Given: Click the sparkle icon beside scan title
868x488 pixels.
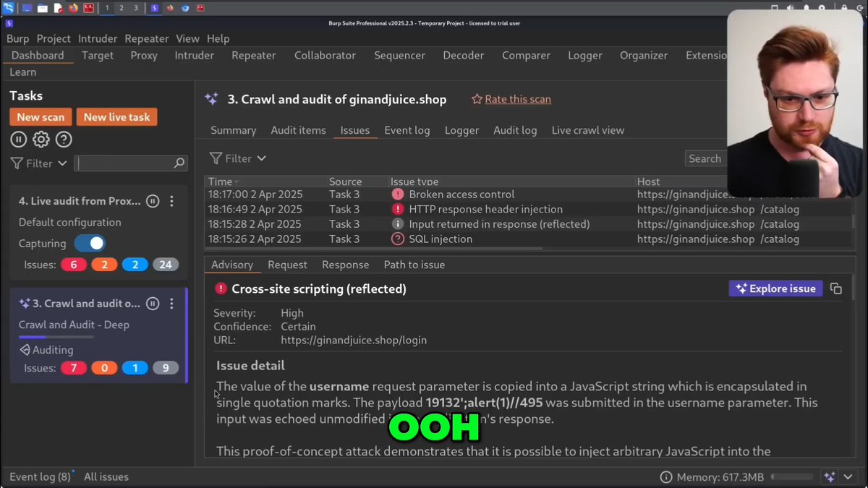Looking at the screenshot, I should [x=211, y=99].
